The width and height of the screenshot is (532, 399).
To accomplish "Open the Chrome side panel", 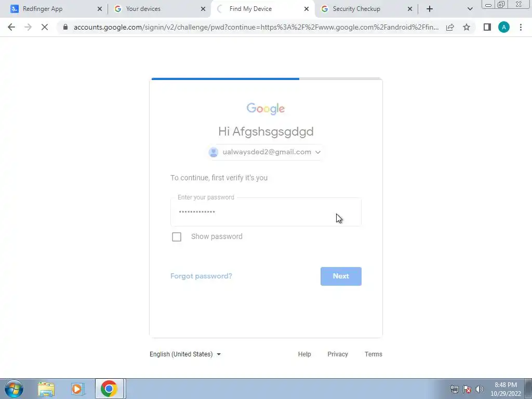I will coord(487,27).
